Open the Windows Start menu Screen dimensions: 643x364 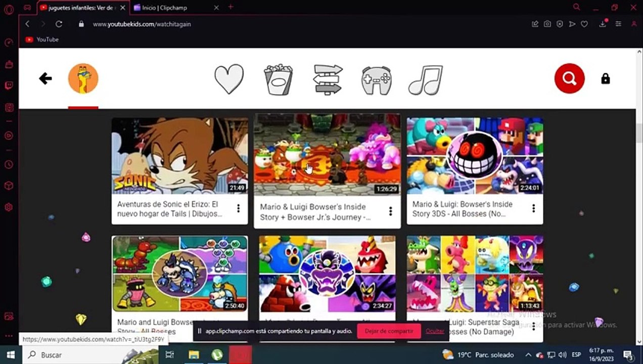click(x=11, y=355)
